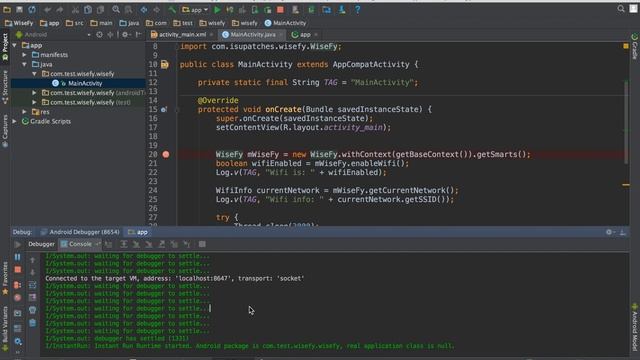Screen dimensions: 640x360
Task: Toggle the breakpoint on line 20
Action: point(166,154)
